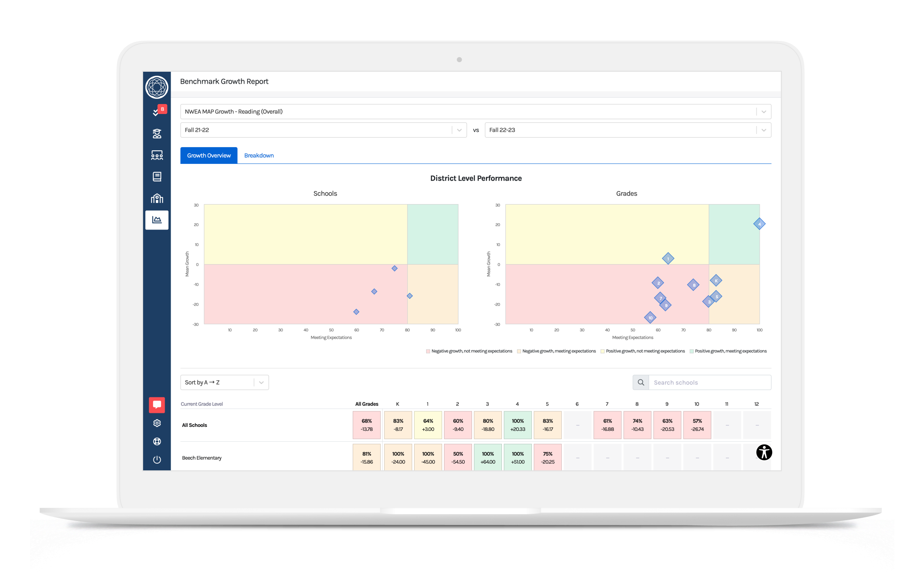Click All Schools grade 2 cell 60%
This screenshot has height=572, width=924.
458,425
